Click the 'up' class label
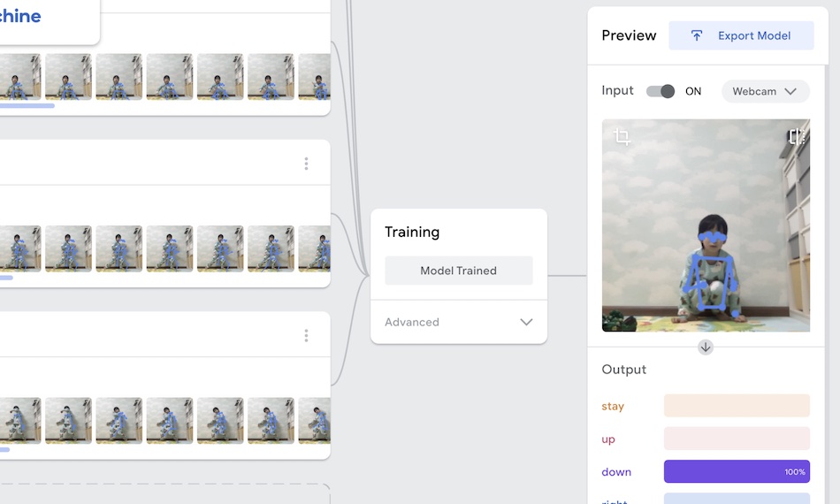The image size is (840, 504). [608, 439]
